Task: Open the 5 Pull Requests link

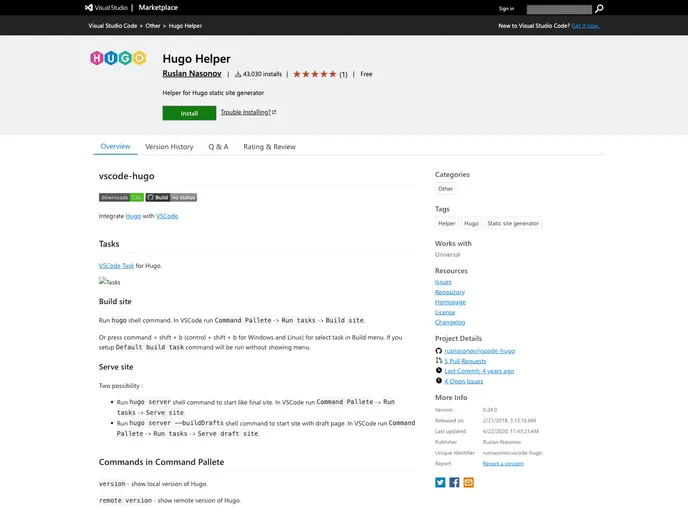Action: point(465,361)
